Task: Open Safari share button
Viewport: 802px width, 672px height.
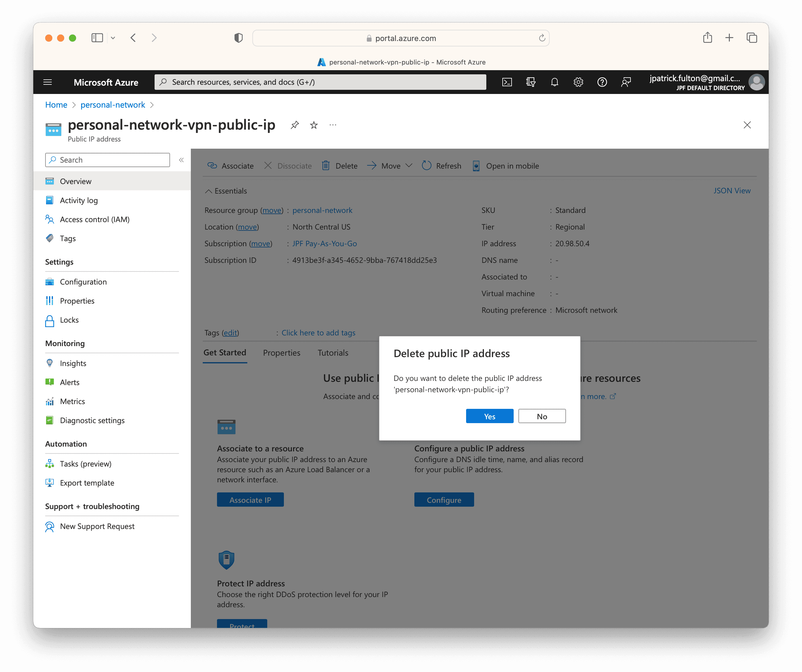Action: [707, 37]
